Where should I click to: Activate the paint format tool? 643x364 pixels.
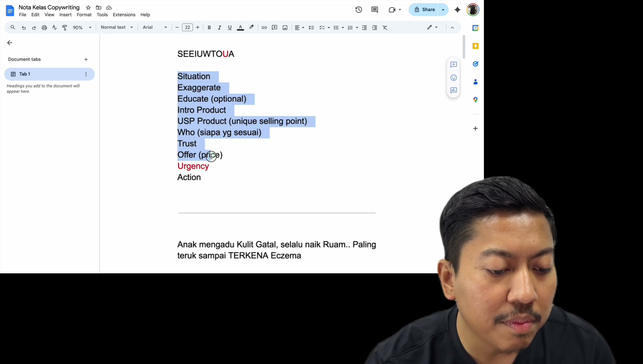[x=65, y=28]
